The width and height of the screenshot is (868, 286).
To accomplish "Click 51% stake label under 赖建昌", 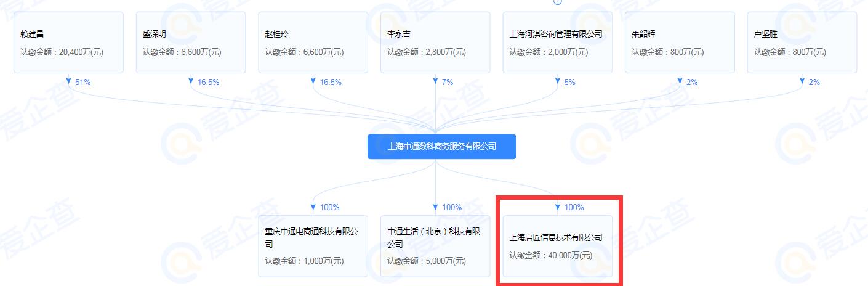I will tap(83, 82).
